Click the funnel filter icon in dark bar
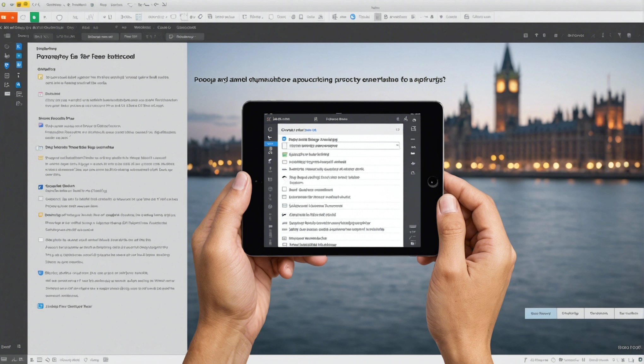 [x=619, y=35]
